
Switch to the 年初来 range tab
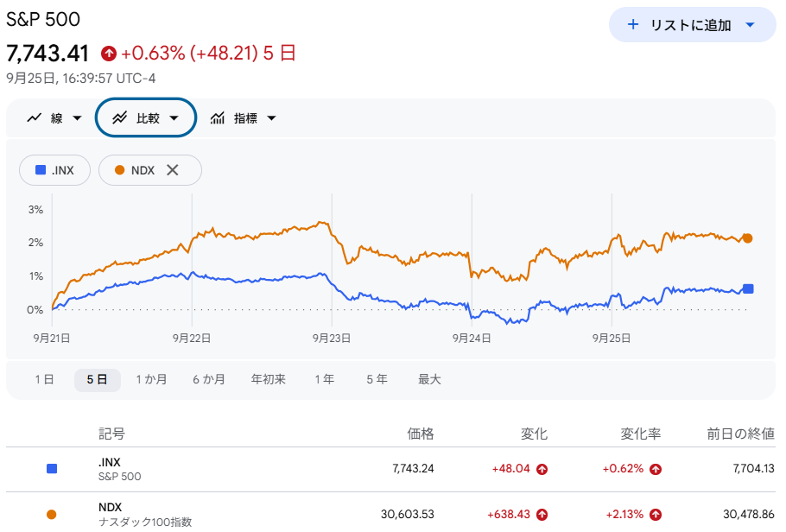tap(268, 380)
